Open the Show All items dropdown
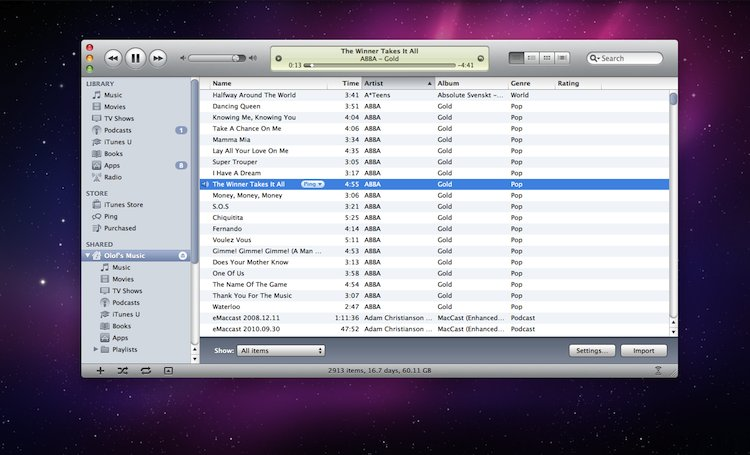 click(281, 351)
